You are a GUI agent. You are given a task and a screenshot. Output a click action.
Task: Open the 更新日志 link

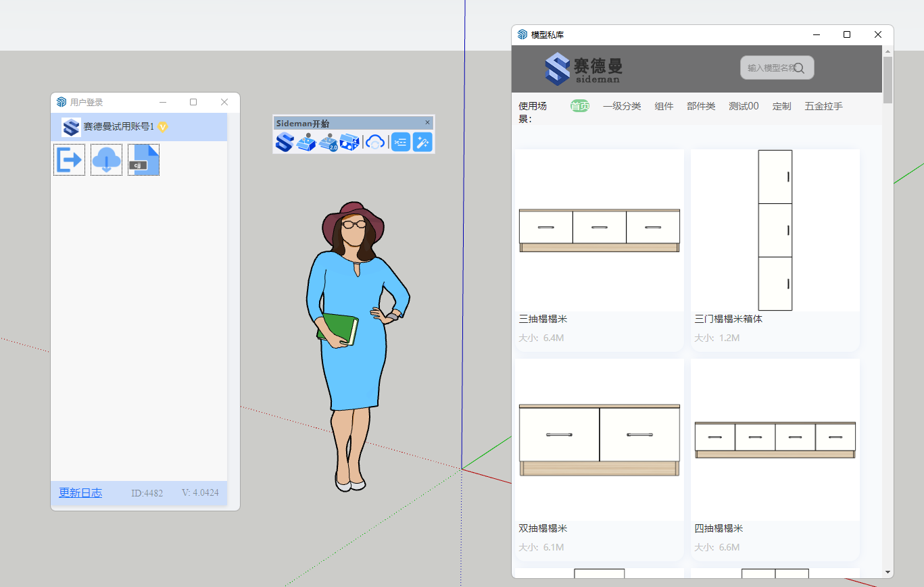tap(80, 492)
